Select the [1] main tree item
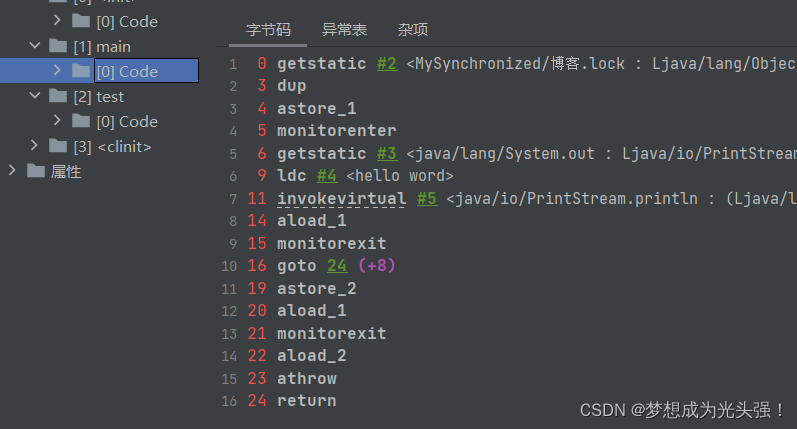The height and width of the screenshot is (429, 797). pyautogui.click(x=102, y=47)
